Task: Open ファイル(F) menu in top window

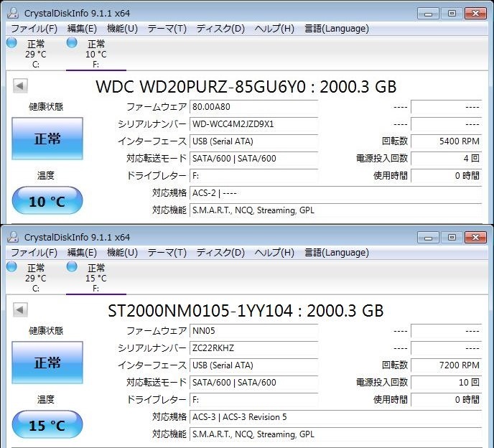Action: pyautogui.click(x=34, y=29)
